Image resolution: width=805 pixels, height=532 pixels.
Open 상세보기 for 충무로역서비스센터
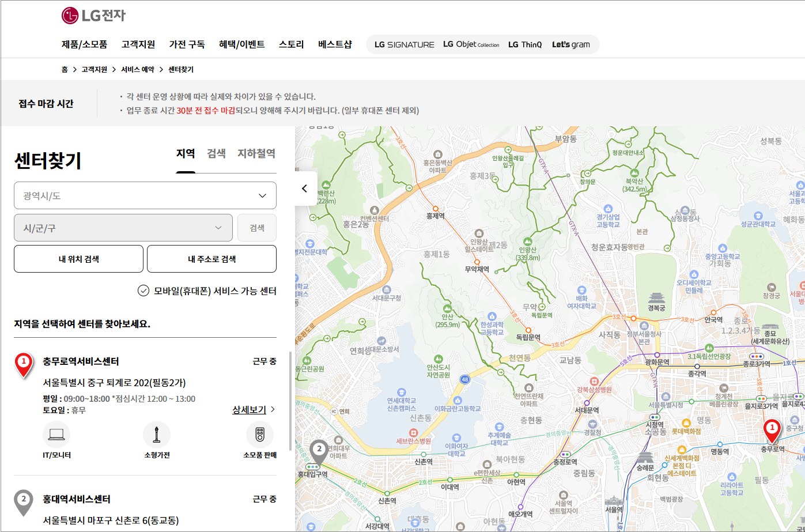click(x=249, y=410)
